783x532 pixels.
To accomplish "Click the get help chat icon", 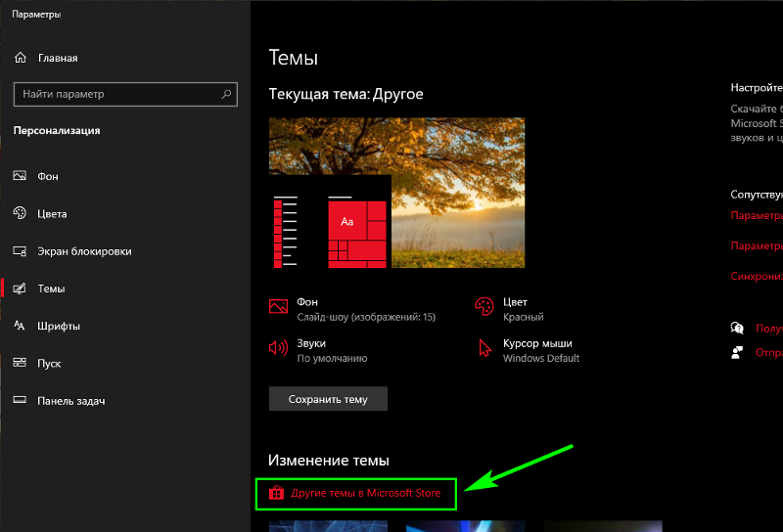I will tap(737, 328).
